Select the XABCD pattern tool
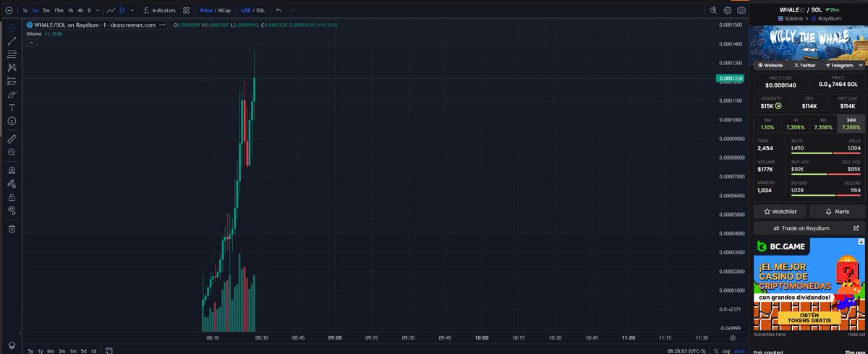The width and height of the screenshot is (868, 354). (x=12, y=67)
